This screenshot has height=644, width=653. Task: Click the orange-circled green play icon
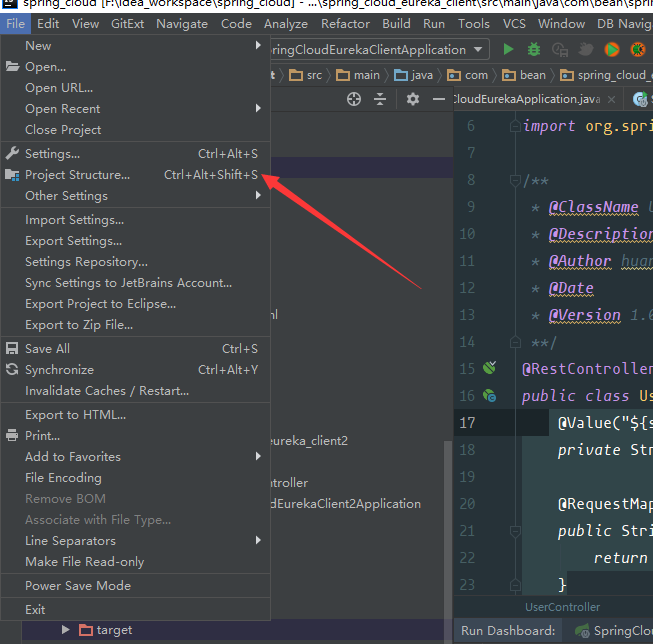pos(612,50)
